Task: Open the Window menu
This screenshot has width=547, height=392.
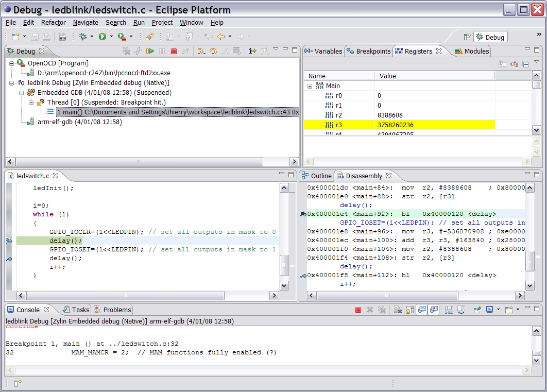Action: tap(192, 22)
